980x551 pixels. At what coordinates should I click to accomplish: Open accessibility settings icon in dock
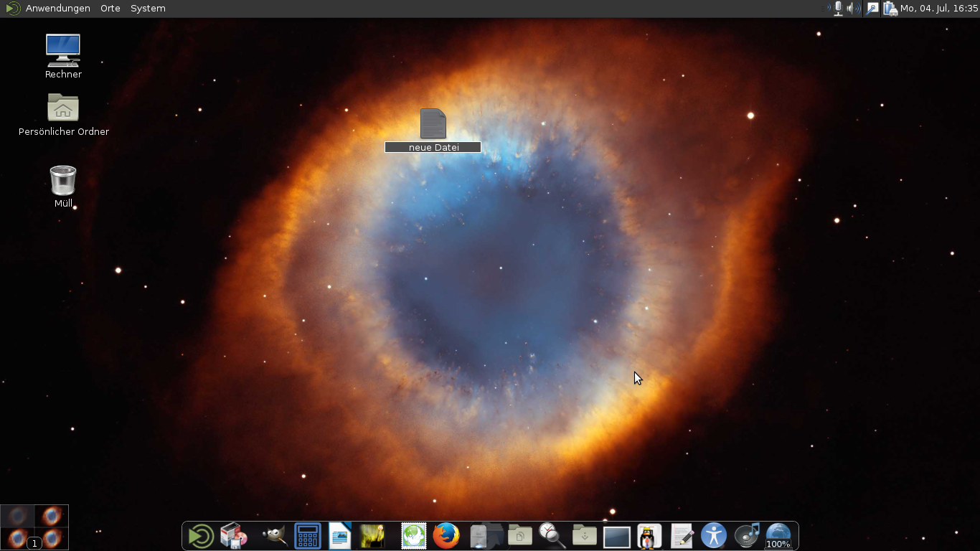pos(714,536)
